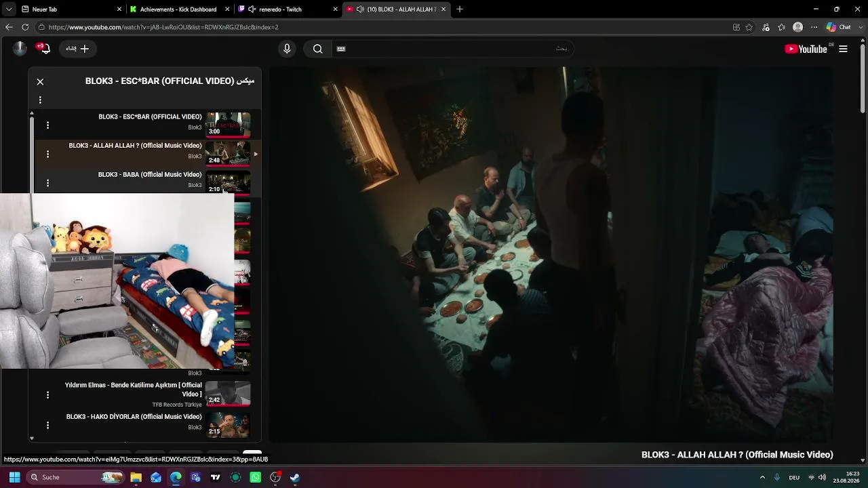
Task: Go back in browser history
Action: [9, 27]
